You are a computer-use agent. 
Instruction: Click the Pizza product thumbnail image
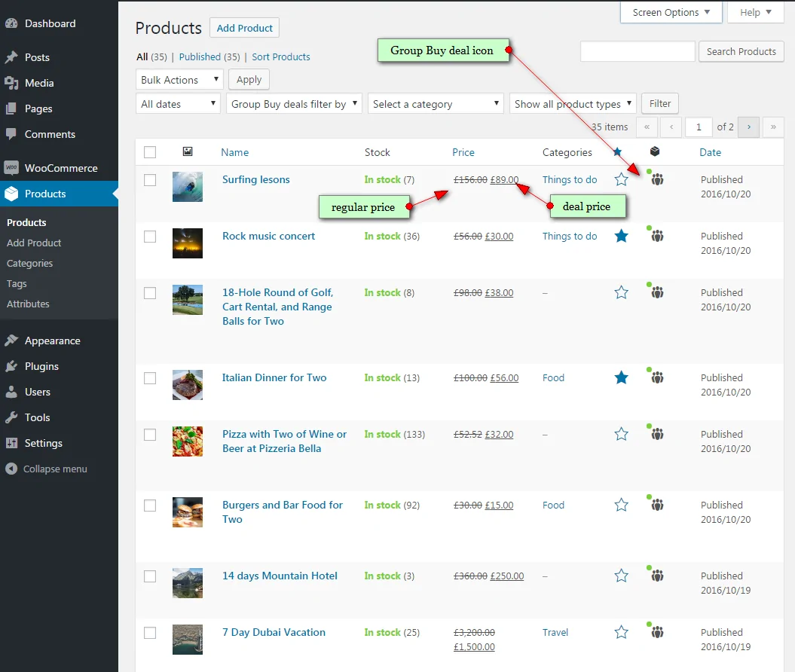pyautogui.click(x=187, y=441)
